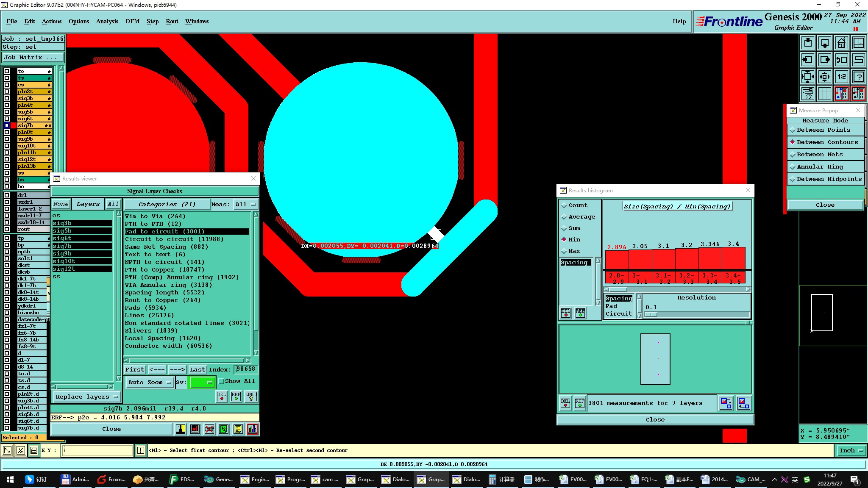The height and width of the screenshot is (488, 868).
Task: Open the Meas: All dropdown
Action: (246, 205)
